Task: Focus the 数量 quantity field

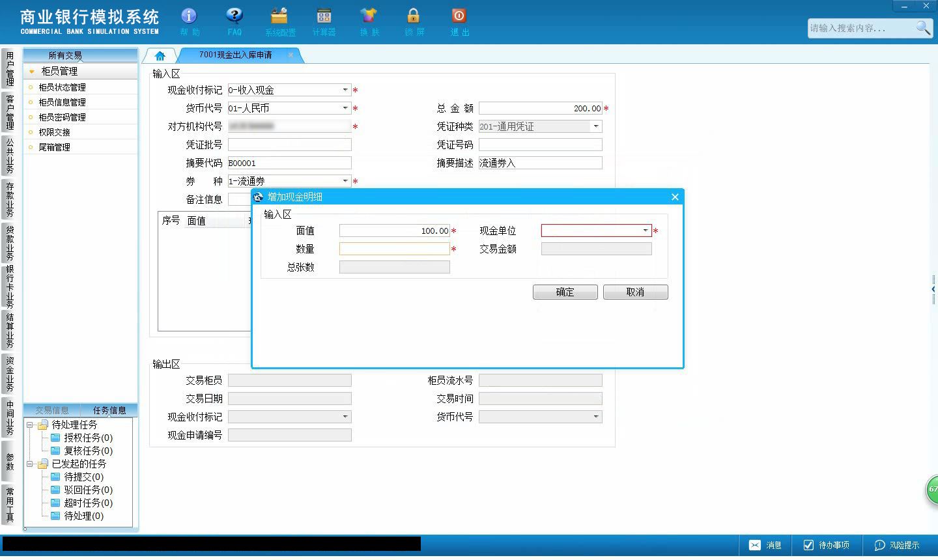Action: (394, 249)
